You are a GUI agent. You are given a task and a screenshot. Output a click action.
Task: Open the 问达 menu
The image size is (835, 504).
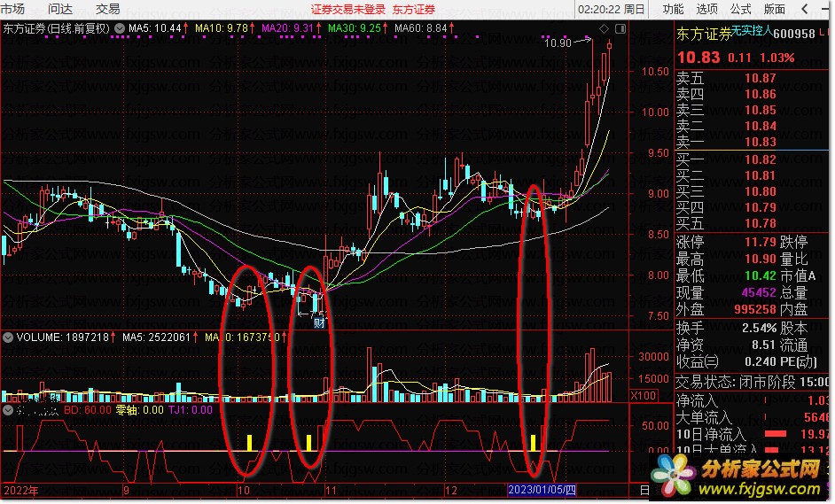pos(59,9)
